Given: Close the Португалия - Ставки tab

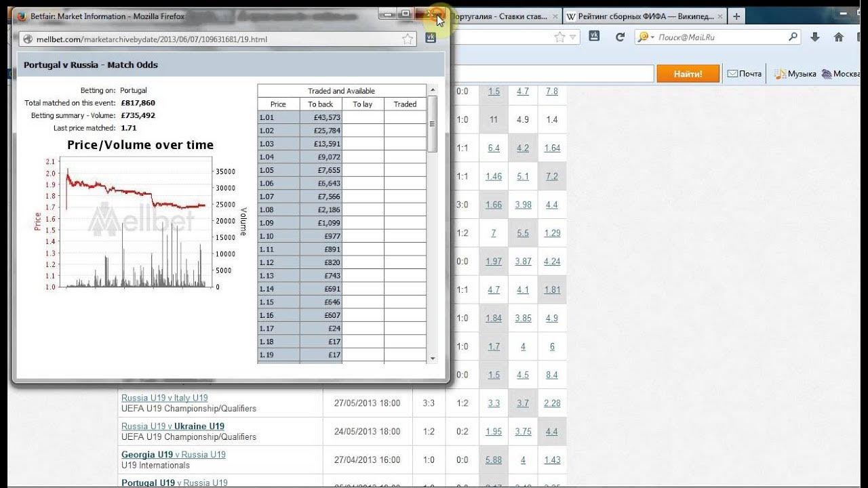Looking at the screenshot, I should 555,16.
